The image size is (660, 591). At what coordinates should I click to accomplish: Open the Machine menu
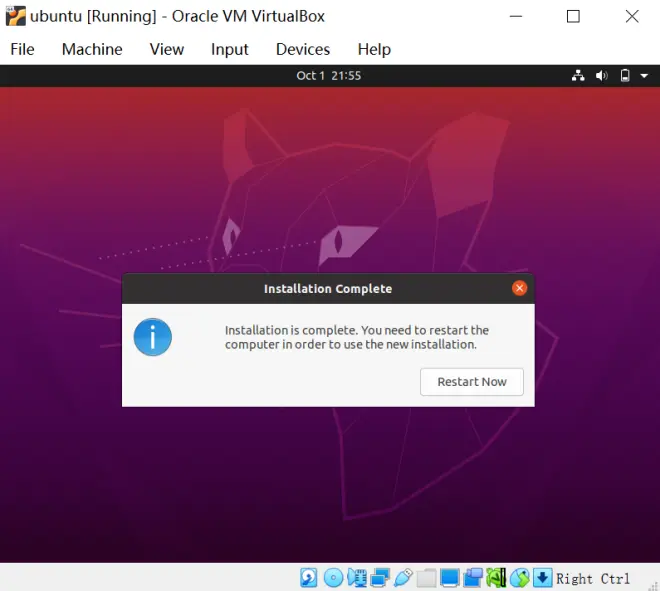point(92,49)
